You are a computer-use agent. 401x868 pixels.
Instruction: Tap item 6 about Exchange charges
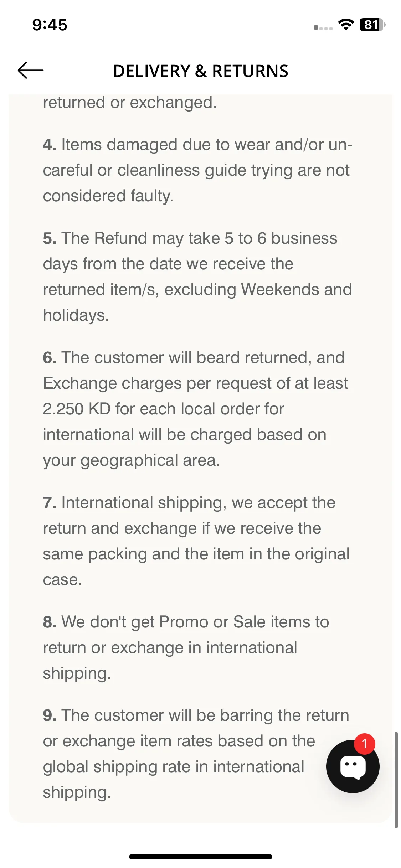[195, 409]
